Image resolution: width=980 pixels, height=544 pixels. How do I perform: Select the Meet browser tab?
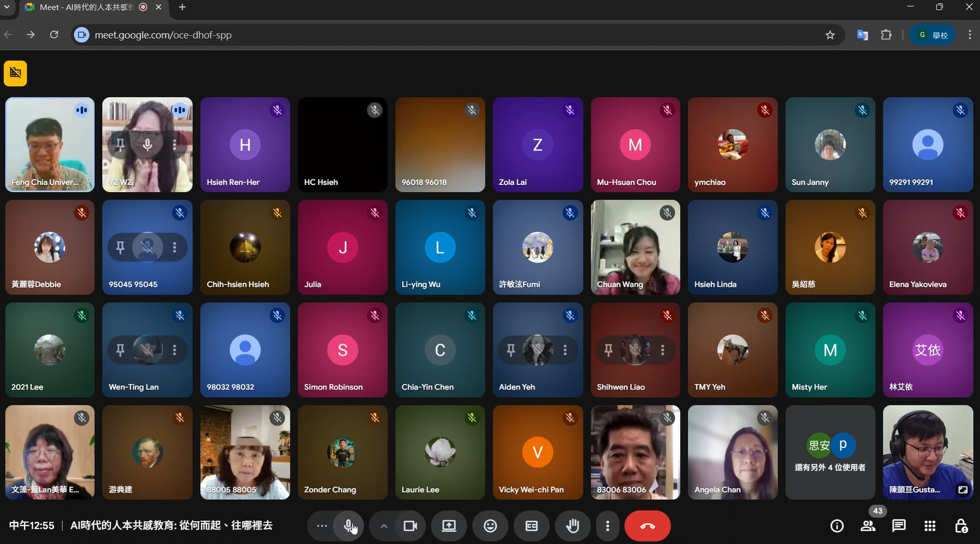[x=87, y=7]
